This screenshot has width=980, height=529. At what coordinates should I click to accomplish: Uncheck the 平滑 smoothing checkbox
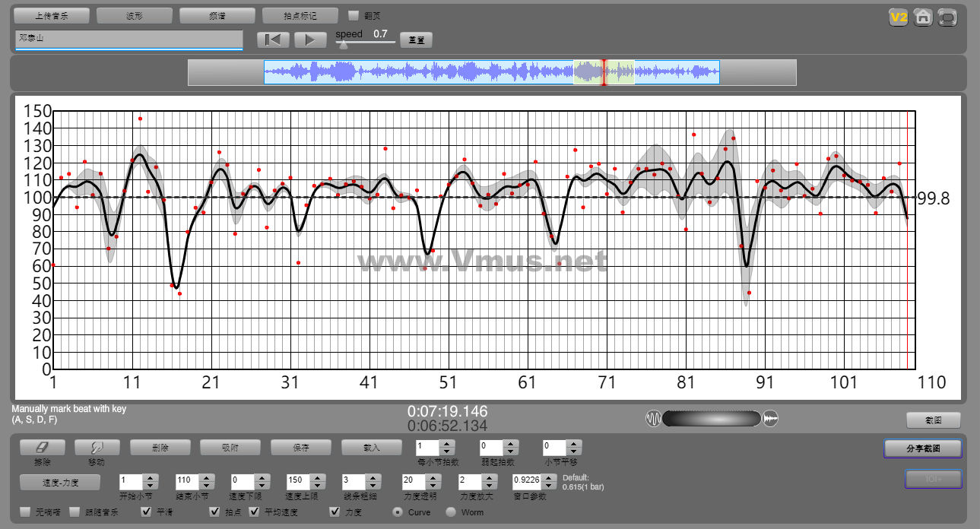click(x=146, y=512)
